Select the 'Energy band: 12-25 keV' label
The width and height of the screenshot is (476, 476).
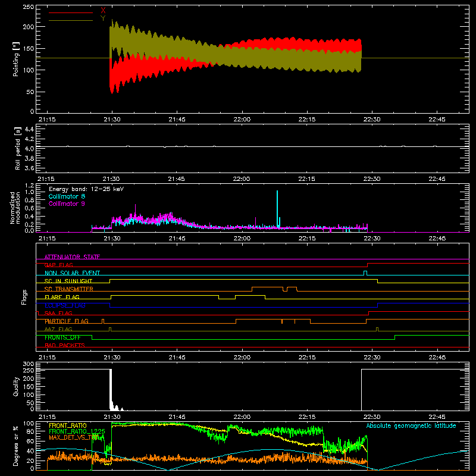(86, 189)
